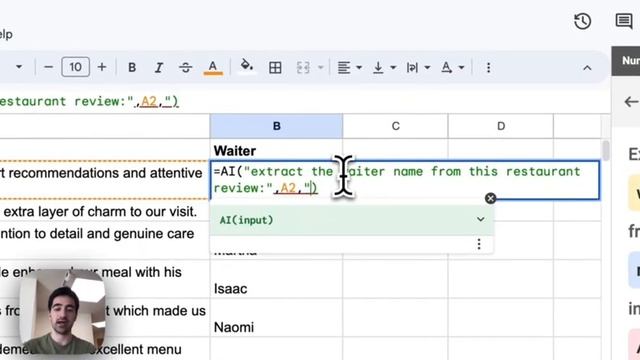Open merge cells dropdown arrow
This screenshot has width=640, height=360.
pos(321,67)
